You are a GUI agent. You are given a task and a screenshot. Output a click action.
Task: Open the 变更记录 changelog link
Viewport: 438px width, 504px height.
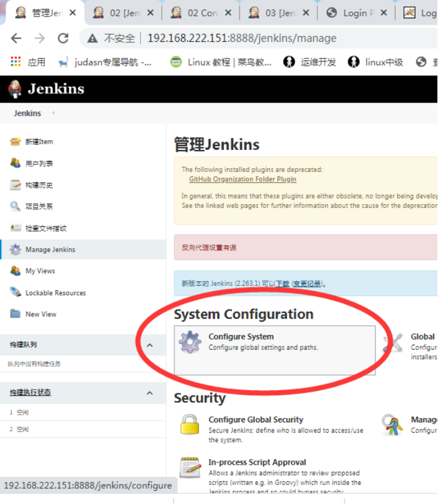click(x=307, y=283)
